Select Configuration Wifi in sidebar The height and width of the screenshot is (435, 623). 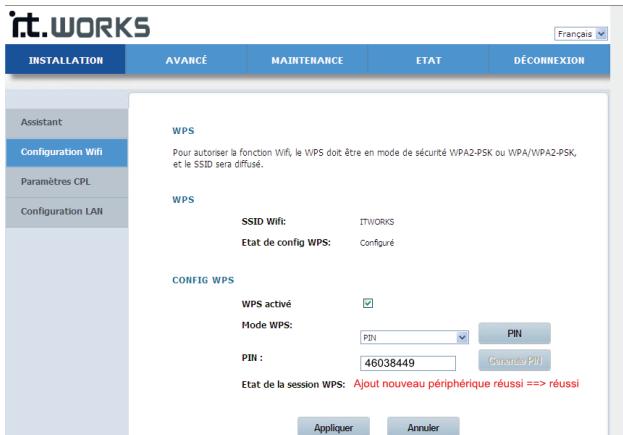click(x=67, y=152)
